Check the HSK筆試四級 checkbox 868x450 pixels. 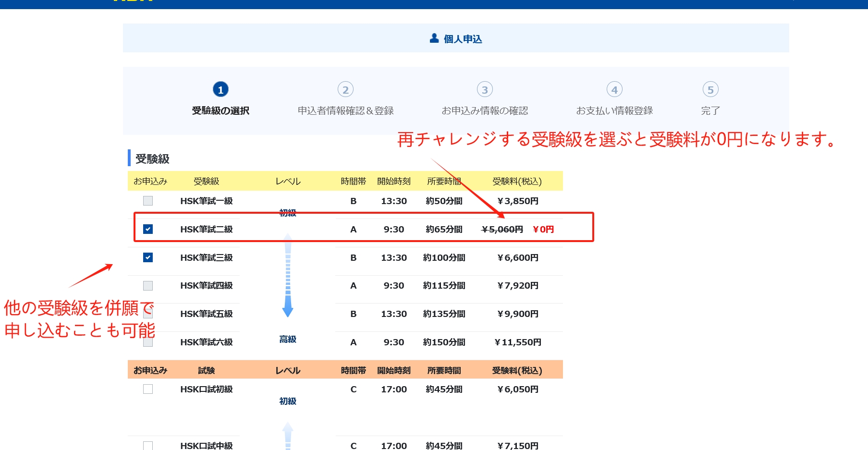(148, 286)
